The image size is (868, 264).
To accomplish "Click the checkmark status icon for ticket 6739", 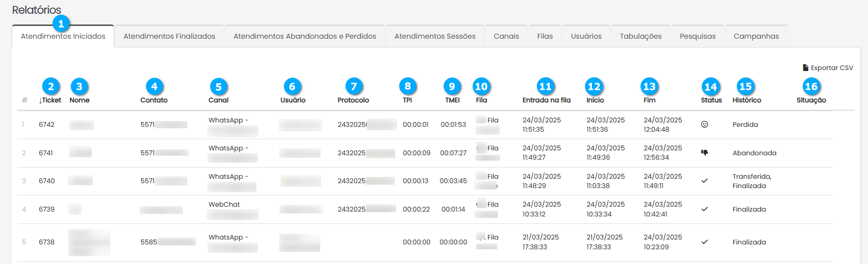I will pyautogui.click(x=704, y=209).
